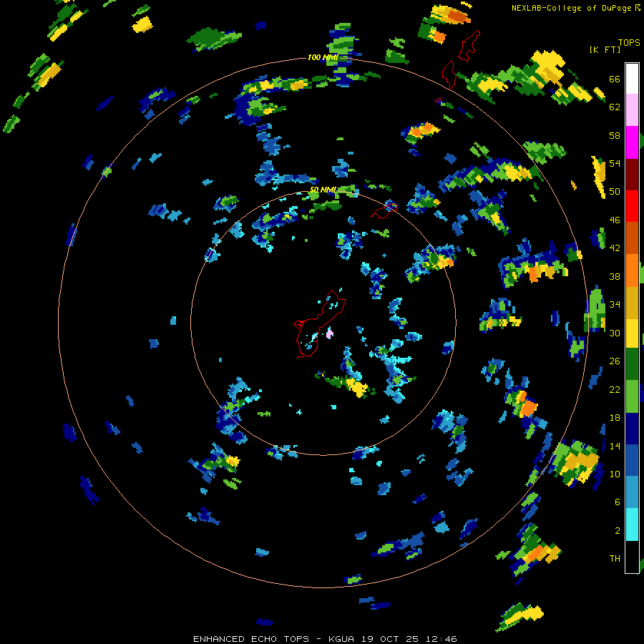This screenshot has width=644, height=644.
Task: Click the 42 legend value
Action: click(615, 248)
